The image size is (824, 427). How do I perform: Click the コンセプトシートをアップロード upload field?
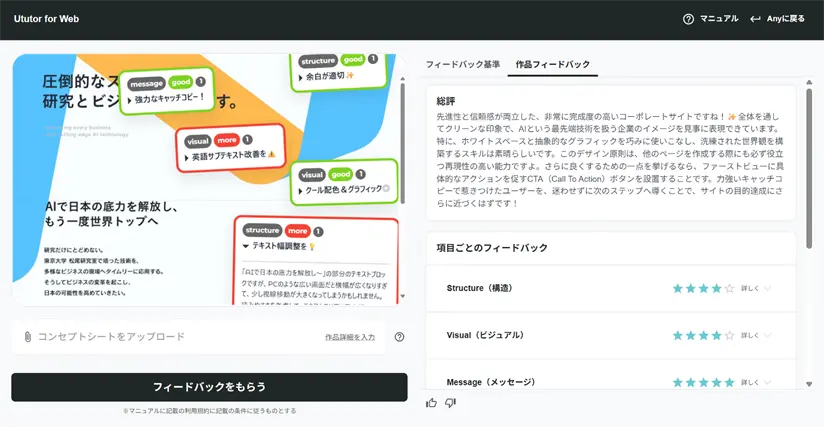[110, 337]
